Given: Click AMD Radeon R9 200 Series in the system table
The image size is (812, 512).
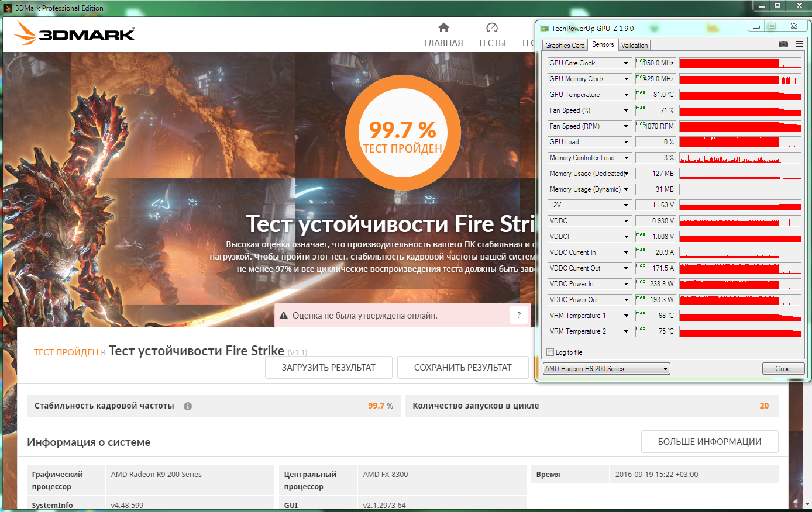Looking at the screenshot, I should [x=156, y=475].
